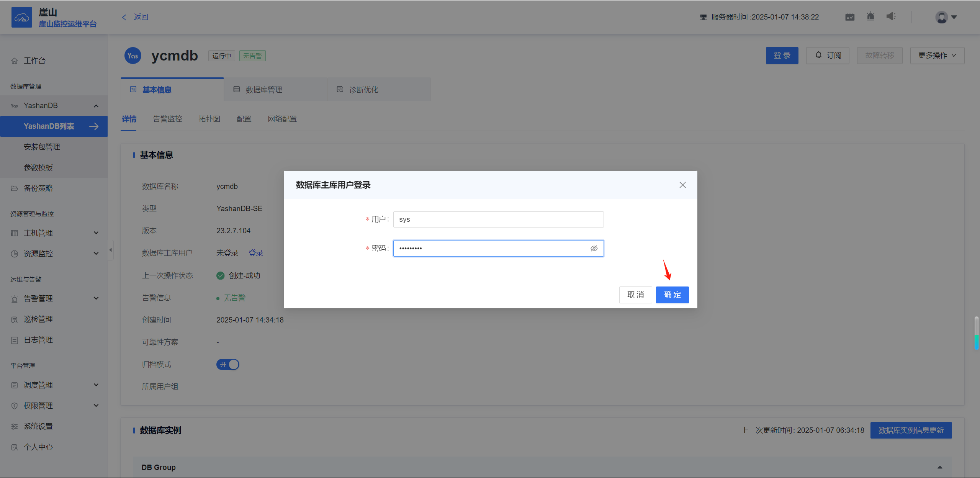Open 备份策略 in sidebar
Screen dimensions: 980x478
click(54, 188)
